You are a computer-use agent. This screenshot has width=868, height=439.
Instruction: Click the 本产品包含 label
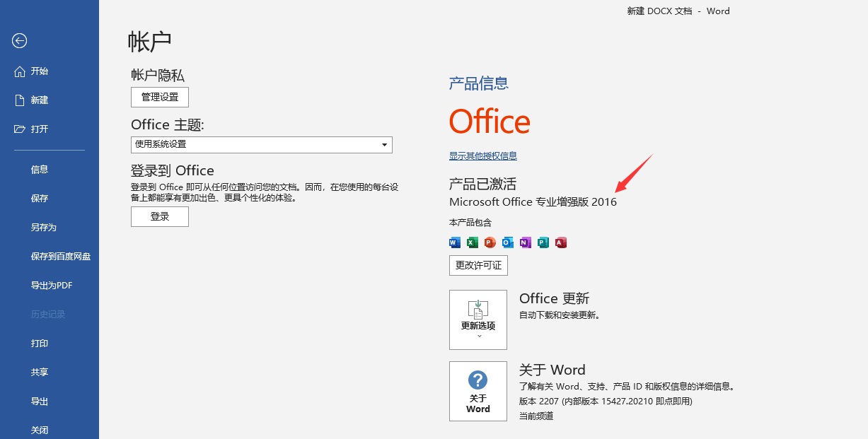click(470, 223)
